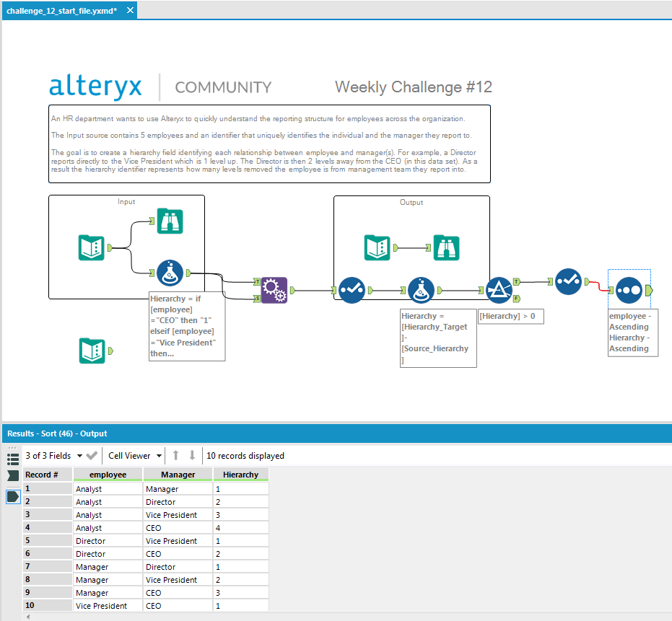The height and width of the screenshot is (621, 672).
Task: Click the Append Fields Target input anchor
Action: [257, 281]
